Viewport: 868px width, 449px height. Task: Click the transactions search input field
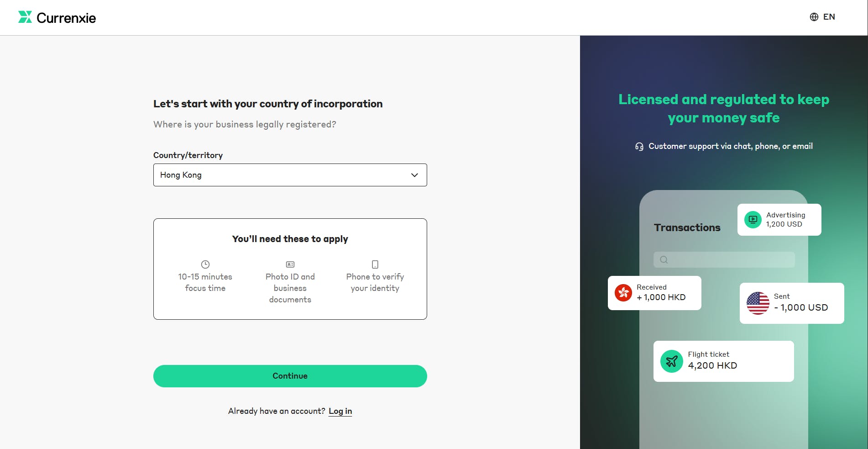(723, 259)
